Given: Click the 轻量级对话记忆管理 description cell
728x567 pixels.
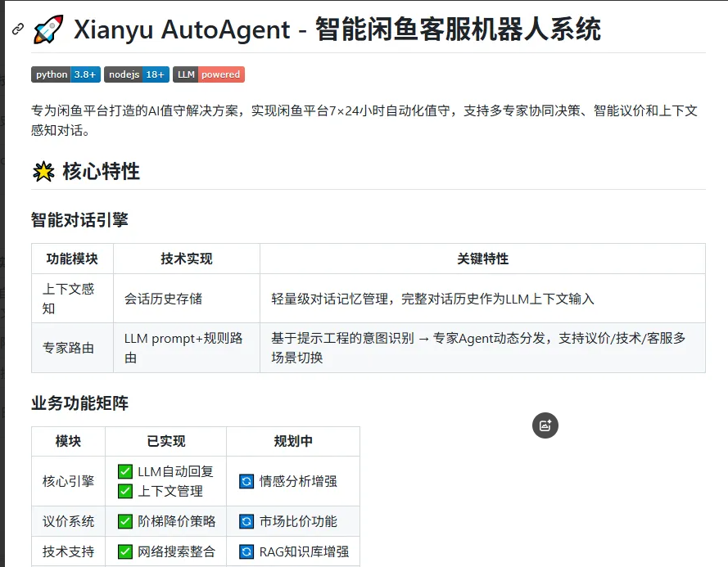Looking at the screenshot, I should pyautogui.click(x=483, y=299).
